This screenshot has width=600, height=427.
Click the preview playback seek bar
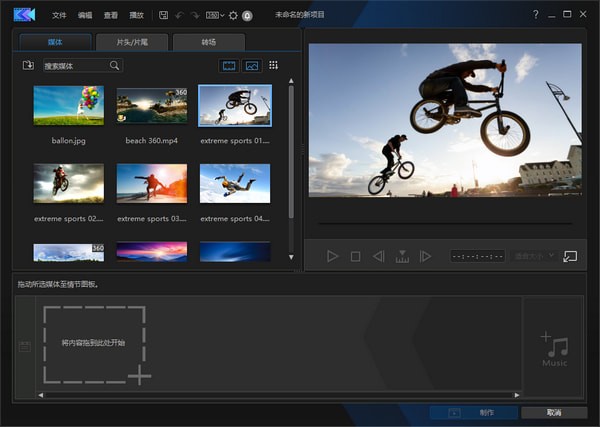click(446, 223)
